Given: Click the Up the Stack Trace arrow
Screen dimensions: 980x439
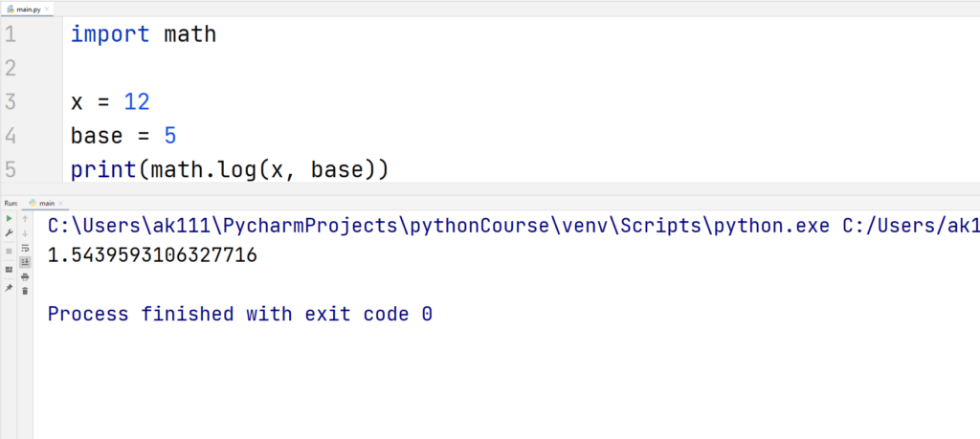Looking at the screenshot, I should (25, 219).
